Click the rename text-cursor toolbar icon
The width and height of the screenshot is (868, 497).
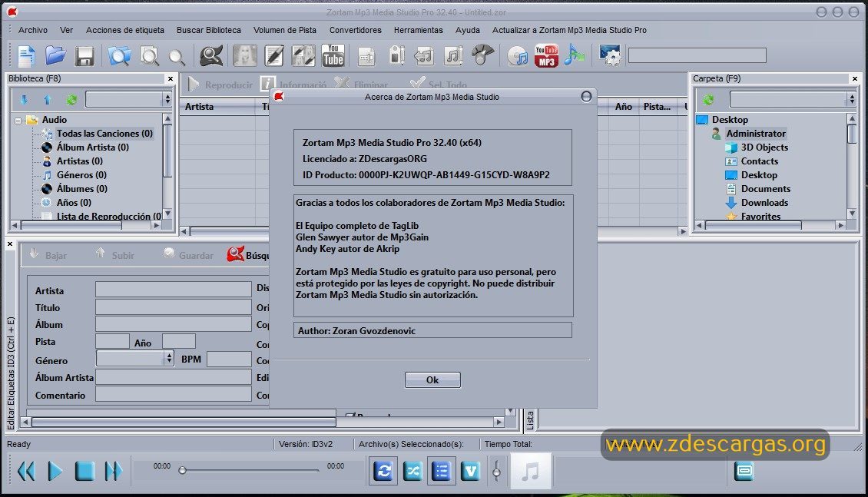(366, 56)
